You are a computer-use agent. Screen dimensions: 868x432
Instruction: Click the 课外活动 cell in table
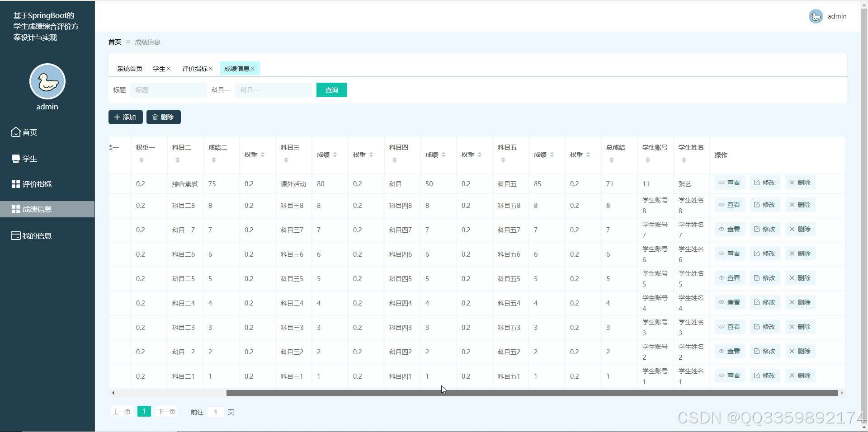(293, 184)
